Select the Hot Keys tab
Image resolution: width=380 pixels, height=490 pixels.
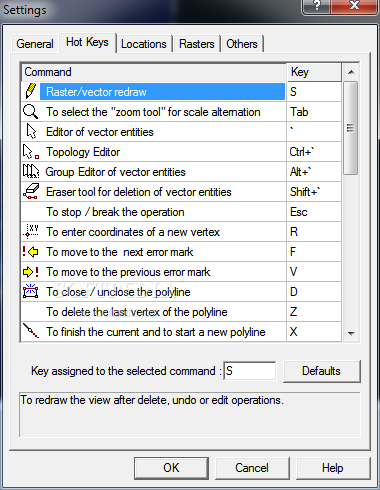coord(87,42)
